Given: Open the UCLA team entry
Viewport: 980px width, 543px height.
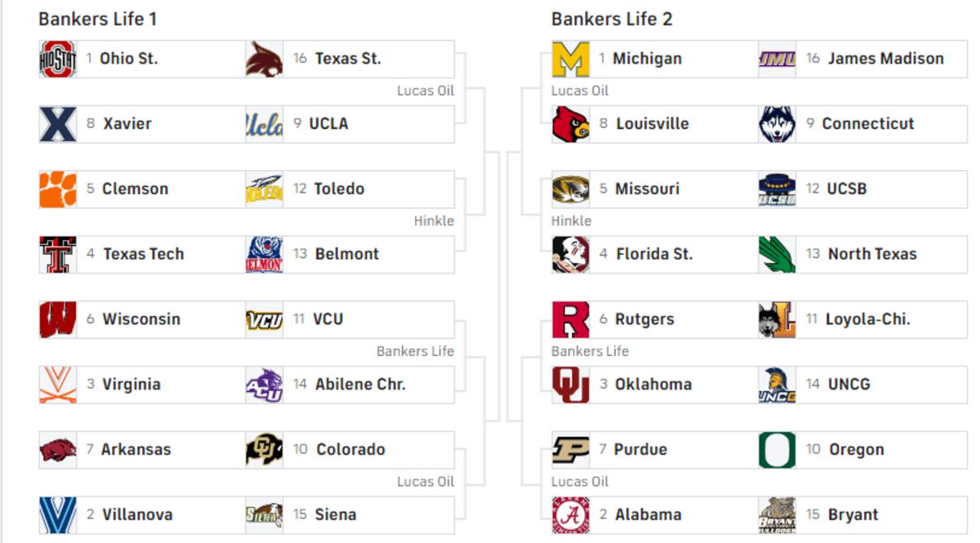Looking at the screenshot, I should [350, 124].
